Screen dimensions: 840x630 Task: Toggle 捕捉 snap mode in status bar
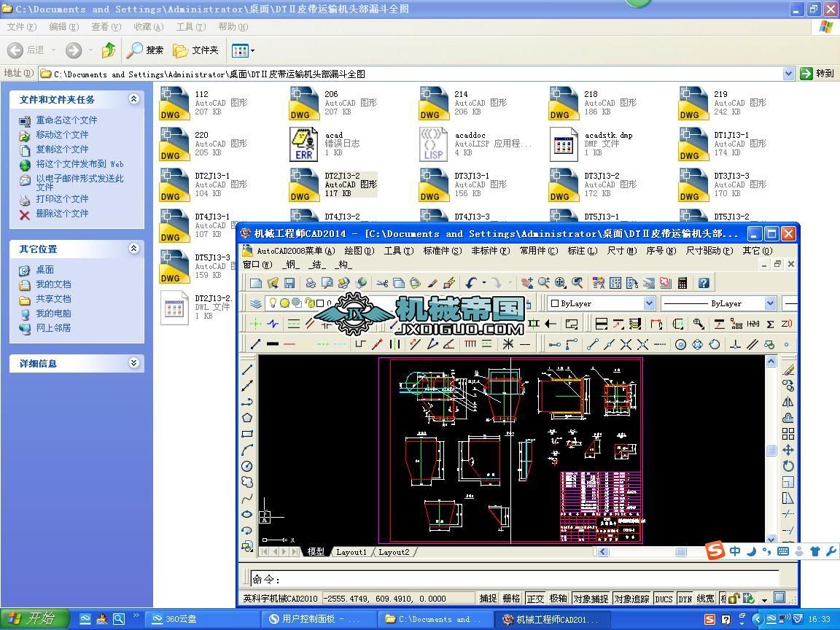[x=488, y=599]
